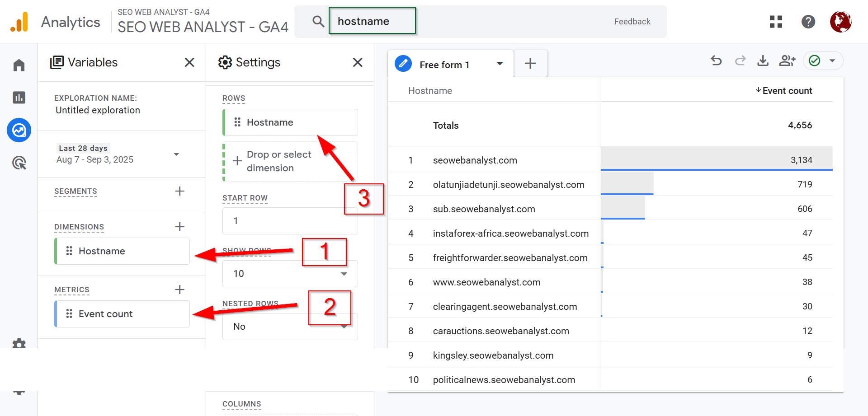The height and width of the screenshot is (416, 868).
Task: Close the Variables panel
Action: pos(189,62)
